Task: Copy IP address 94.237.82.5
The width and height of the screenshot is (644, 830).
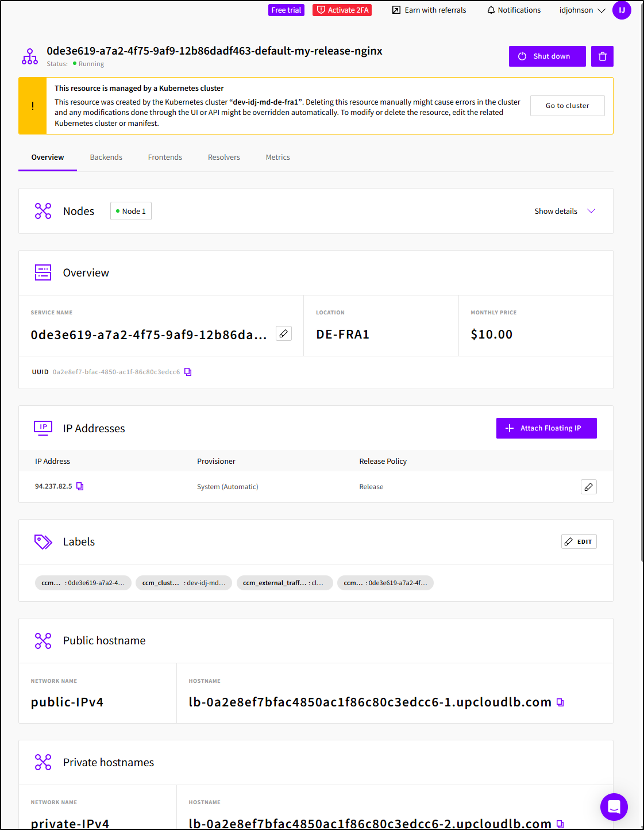Action: pos(80,486)
